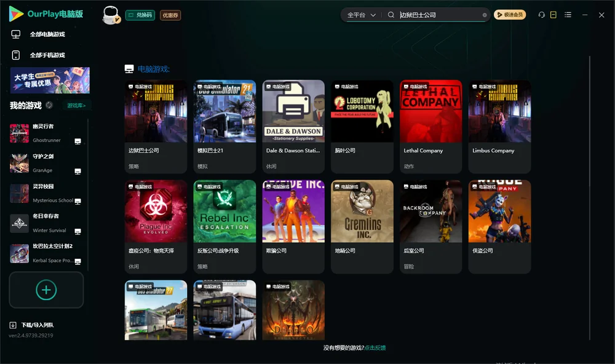Click the download queue arrow icon
Image resolution: width=615 pixels, height=364 pixels.
[13, 325]
